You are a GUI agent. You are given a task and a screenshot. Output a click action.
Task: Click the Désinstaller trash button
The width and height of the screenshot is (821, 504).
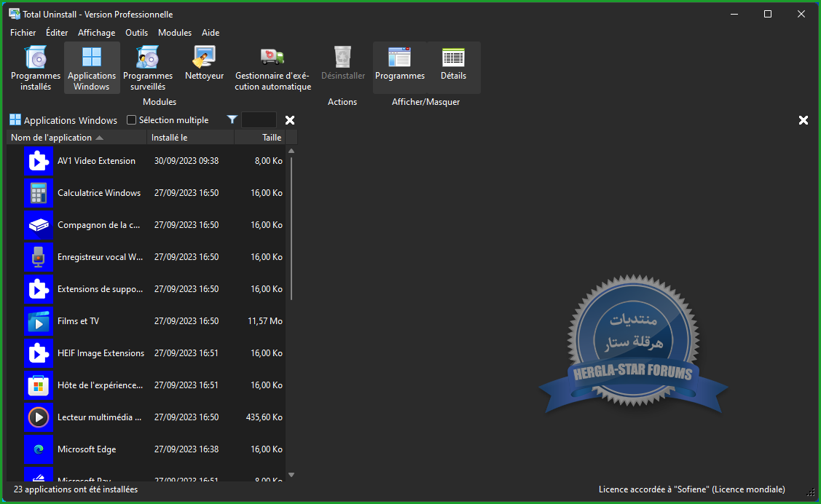(x=343, y=64)
